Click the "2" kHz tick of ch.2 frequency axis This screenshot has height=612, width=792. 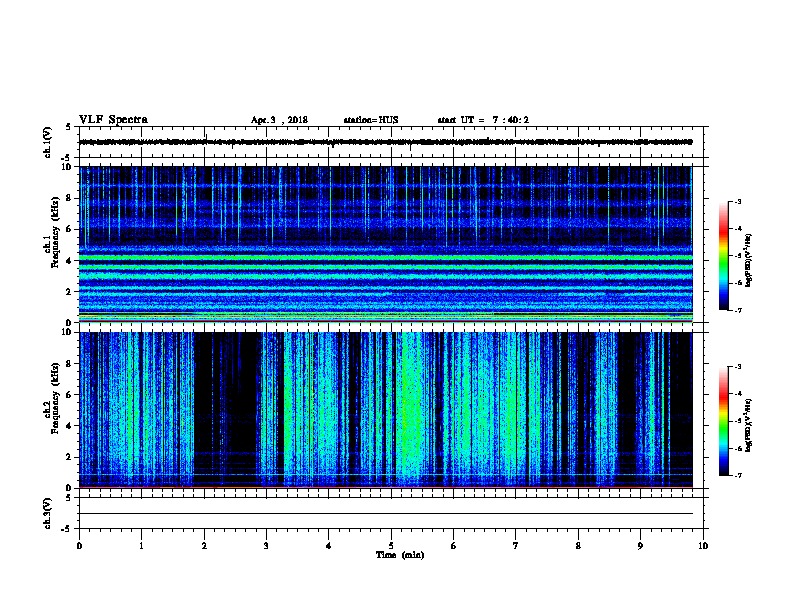[69, 457]
